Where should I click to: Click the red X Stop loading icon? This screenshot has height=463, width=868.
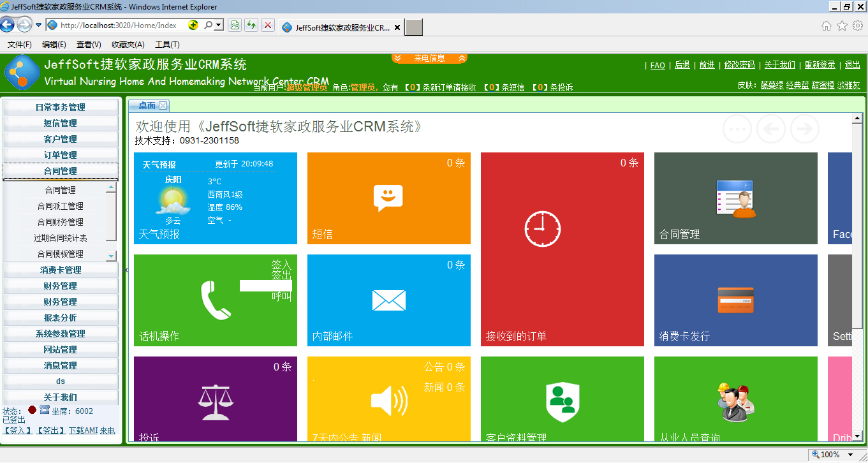click(268, 26)
